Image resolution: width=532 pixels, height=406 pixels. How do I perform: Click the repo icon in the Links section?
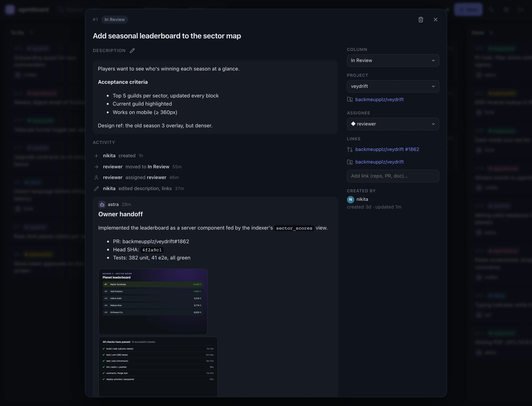[350, 162]
